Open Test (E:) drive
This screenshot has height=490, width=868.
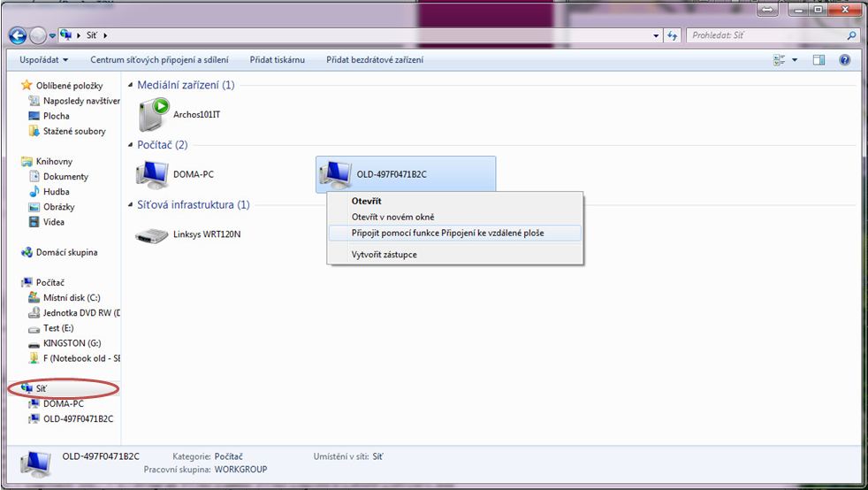pos(51,328)
